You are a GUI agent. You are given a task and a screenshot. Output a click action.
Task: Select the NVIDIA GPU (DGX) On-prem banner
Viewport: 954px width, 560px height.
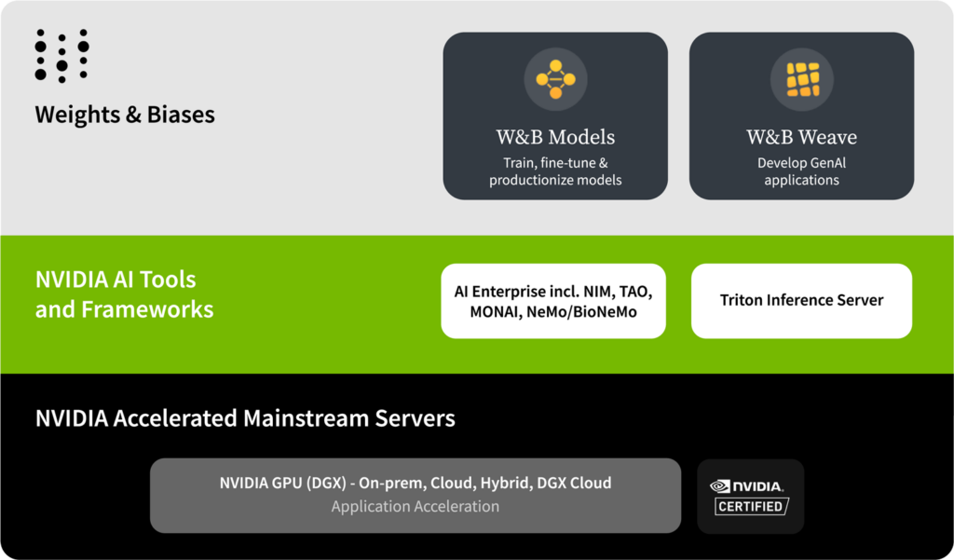coord(414,483)
